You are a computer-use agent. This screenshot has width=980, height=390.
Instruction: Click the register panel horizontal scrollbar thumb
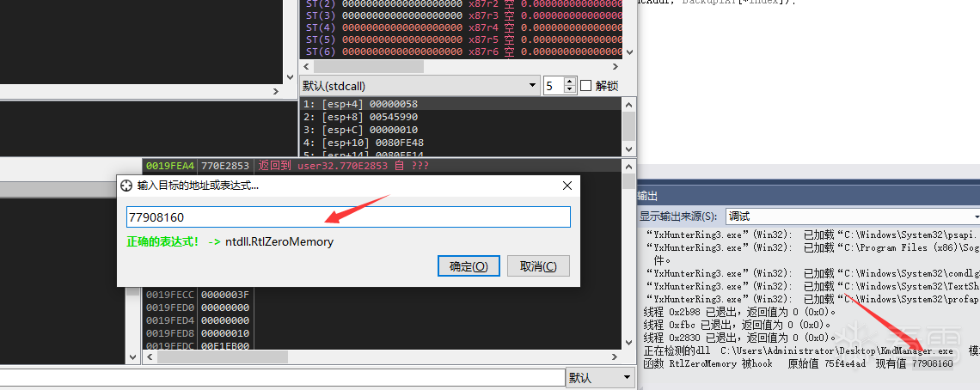click(x=368, y=66)
